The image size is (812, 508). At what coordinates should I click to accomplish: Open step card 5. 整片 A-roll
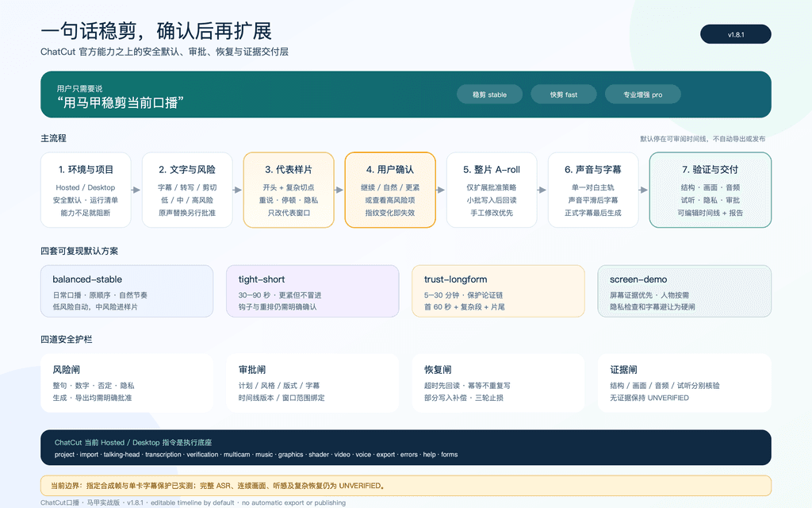tap(492, 190)
